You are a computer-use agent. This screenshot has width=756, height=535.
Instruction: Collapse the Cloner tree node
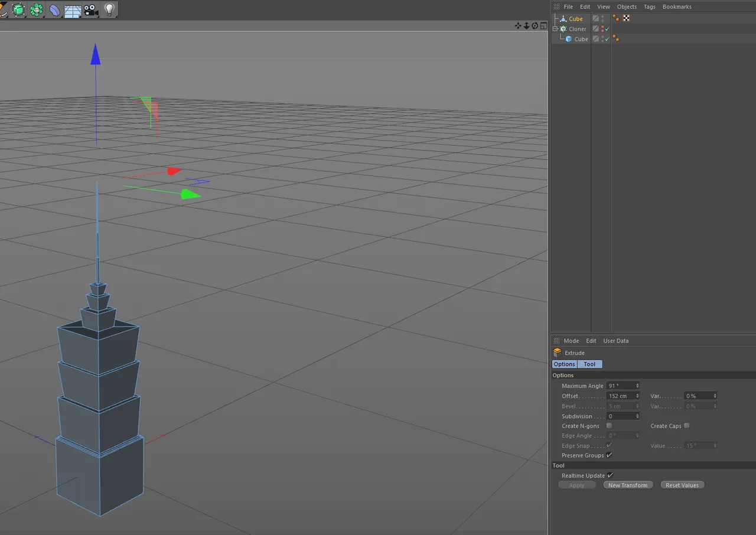point(555,29)
